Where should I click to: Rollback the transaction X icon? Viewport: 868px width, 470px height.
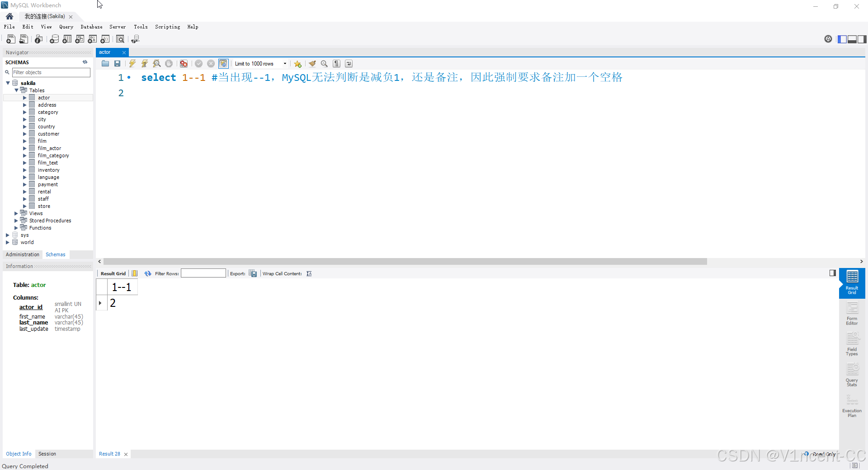(x=211, y=64)
